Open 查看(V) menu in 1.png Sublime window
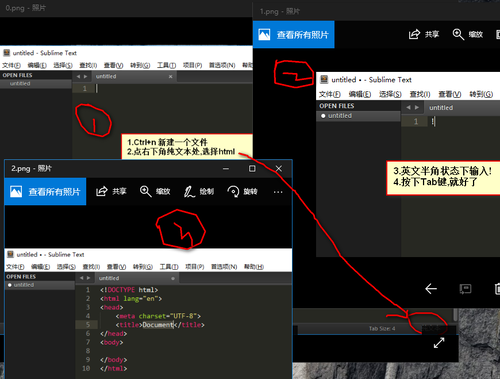This screenshot has width=500, height=379. (450, 94)
